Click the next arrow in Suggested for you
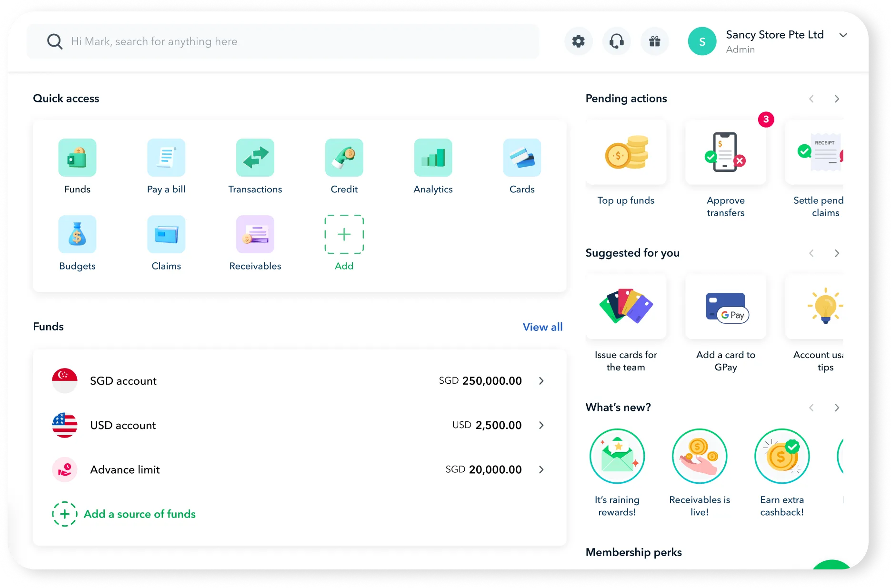891x588 pixels. tap(837, 253)
